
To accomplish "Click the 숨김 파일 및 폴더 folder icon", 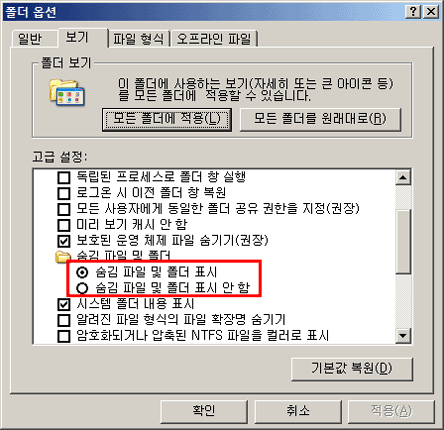I will coord(63,257).
